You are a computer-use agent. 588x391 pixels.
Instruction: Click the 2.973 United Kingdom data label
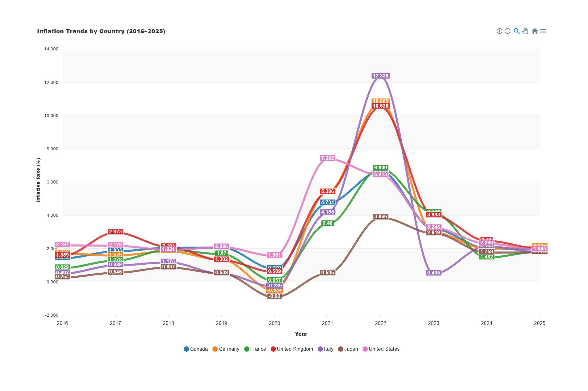coord(115,232)
